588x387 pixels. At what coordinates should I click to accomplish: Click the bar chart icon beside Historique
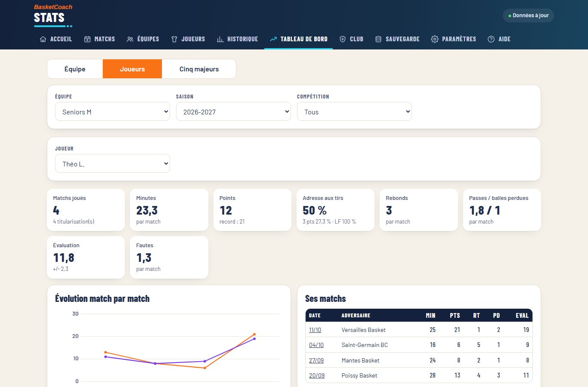(x=220, y=39)
